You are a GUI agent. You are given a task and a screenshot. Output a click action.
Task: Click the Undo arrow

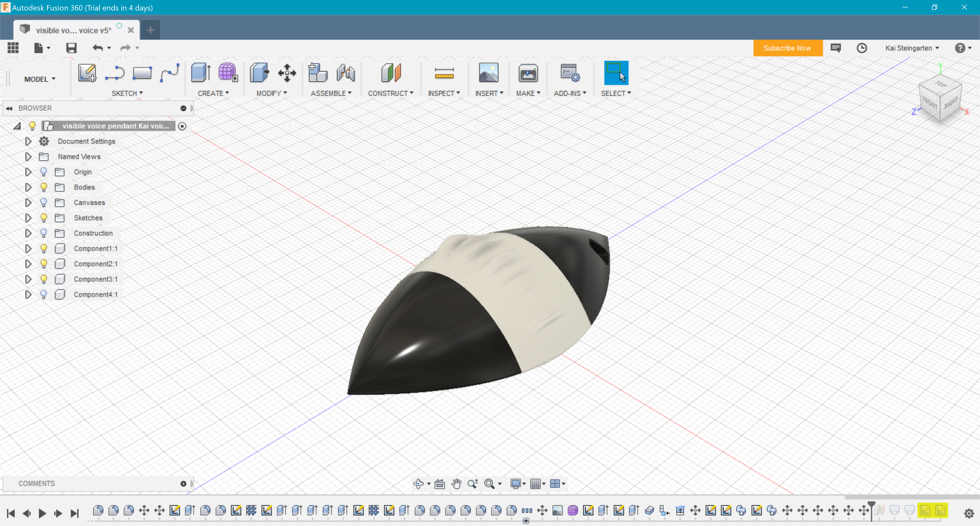tap(97, 47)
